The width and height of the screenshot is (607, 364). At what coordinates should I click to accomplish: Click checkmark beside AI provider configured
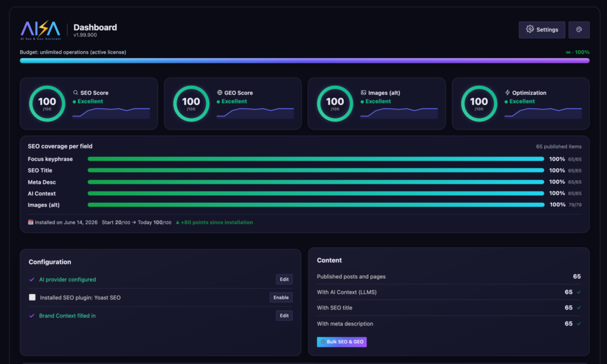click(32, 279)
